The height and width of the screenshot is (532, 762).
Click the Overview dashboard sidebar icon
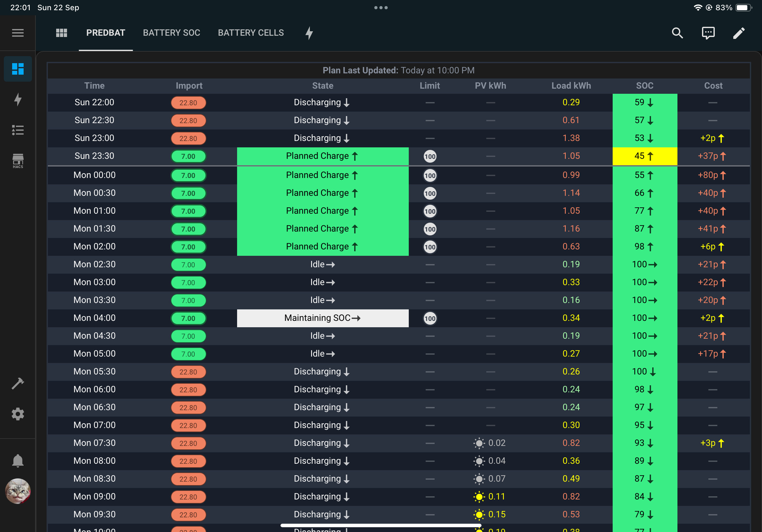[18, 69]
